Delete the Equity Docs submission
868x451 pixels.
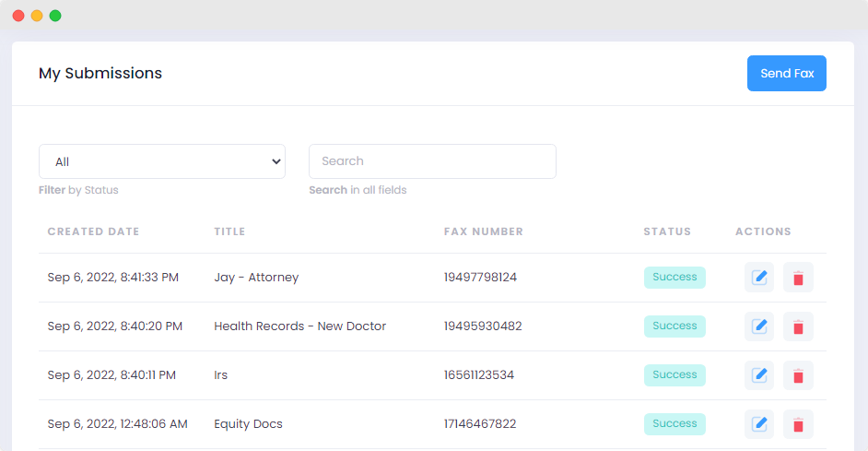click(798, 424)
